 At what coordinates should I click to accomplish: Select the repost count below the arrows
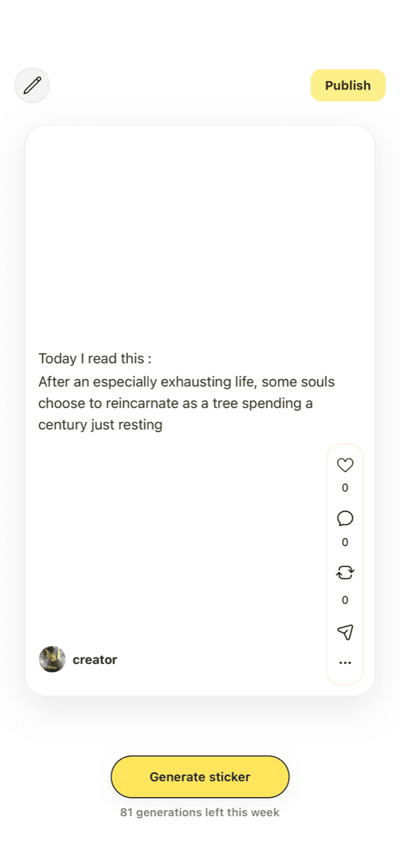345,600
